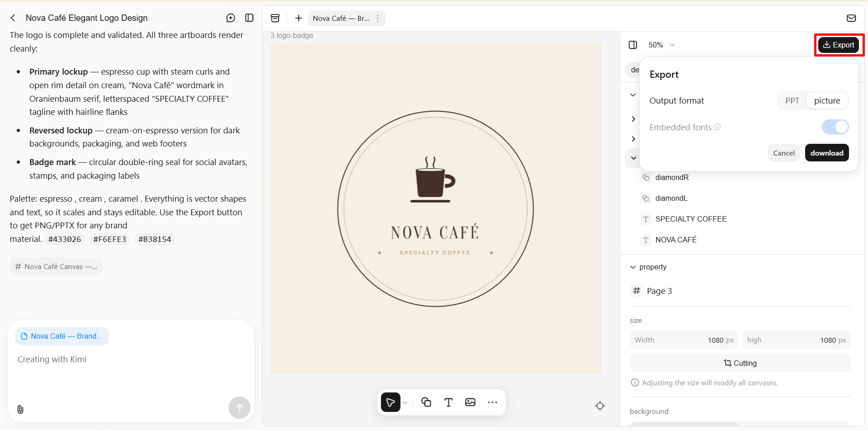Select the NOVA CAFÉ text layer
Viewport: 868px width, 430px height.
pos(676,240)
